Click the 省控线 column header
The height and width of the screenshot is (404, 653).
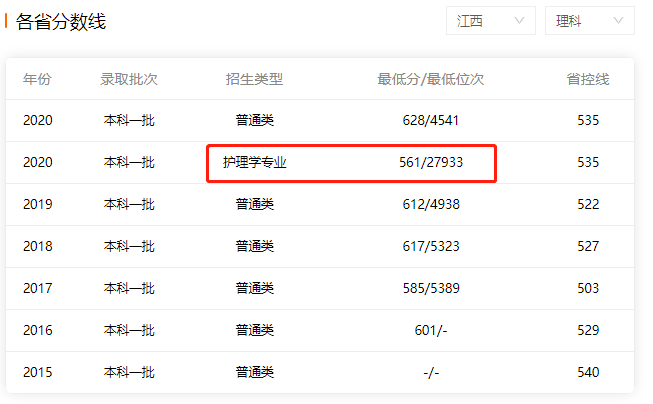[x=588, y=79]
